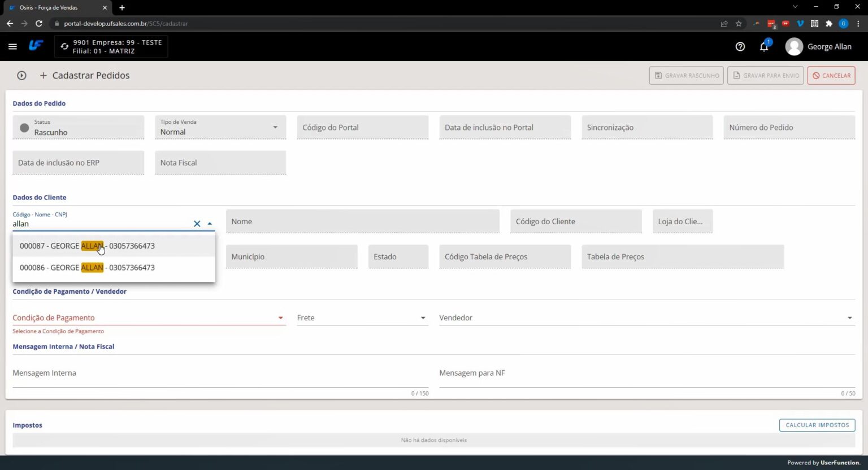Open the Vimeo extension icon
This screenshot has width=868, height=470.
click(800, 24)
